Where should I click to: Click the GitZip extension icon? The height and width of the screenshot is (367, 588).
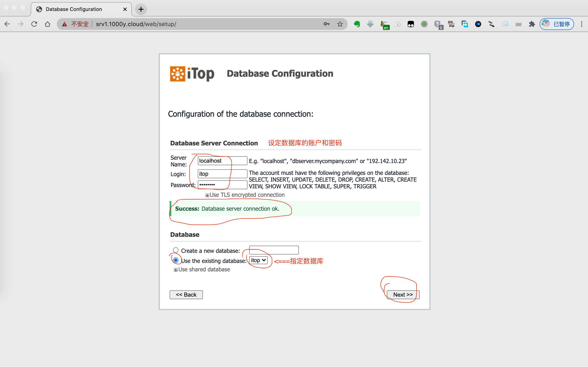click(x=451, y=24)
